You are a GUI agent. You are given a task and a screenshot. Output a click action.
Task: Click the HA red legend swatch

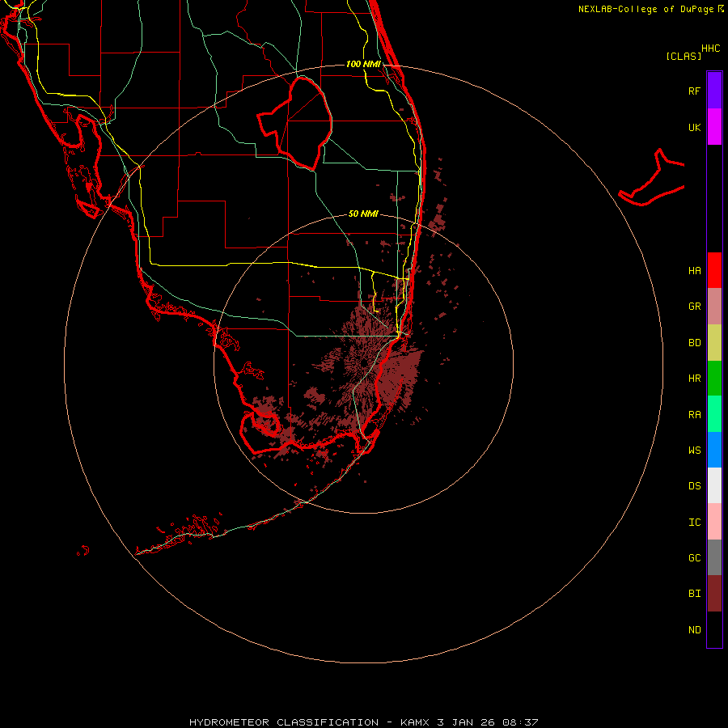[714, 270]
